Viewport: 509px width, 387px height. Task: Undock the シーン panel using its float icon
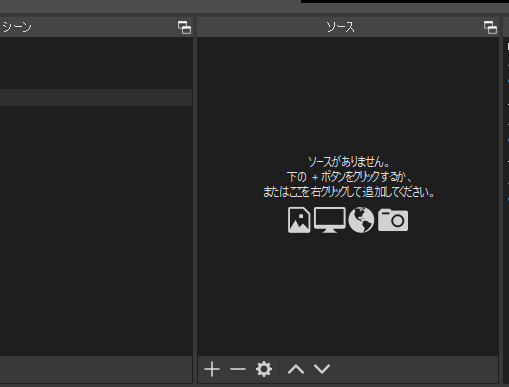point(184,27)
